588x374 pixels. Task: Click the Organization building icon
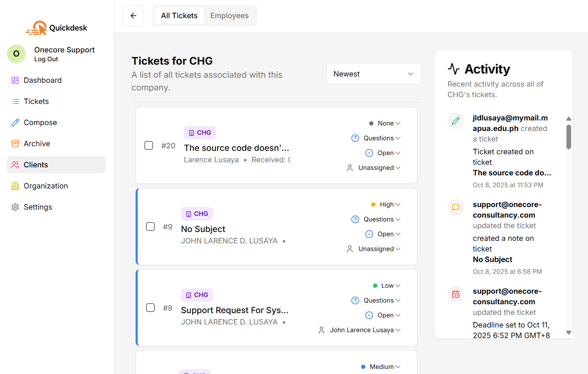point(15,186)
